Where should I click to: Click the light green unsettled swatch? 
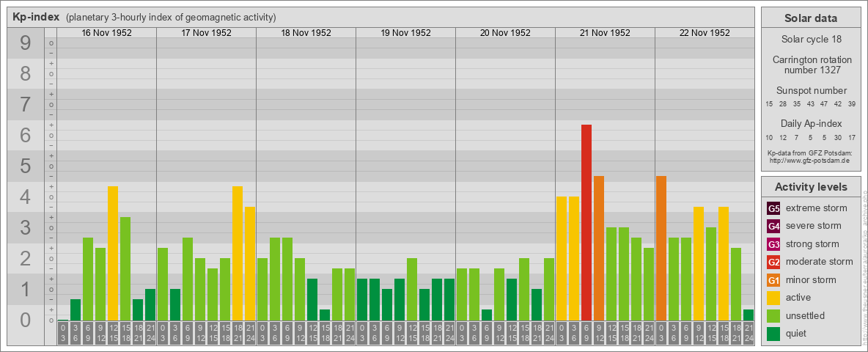tap(773, 316)
